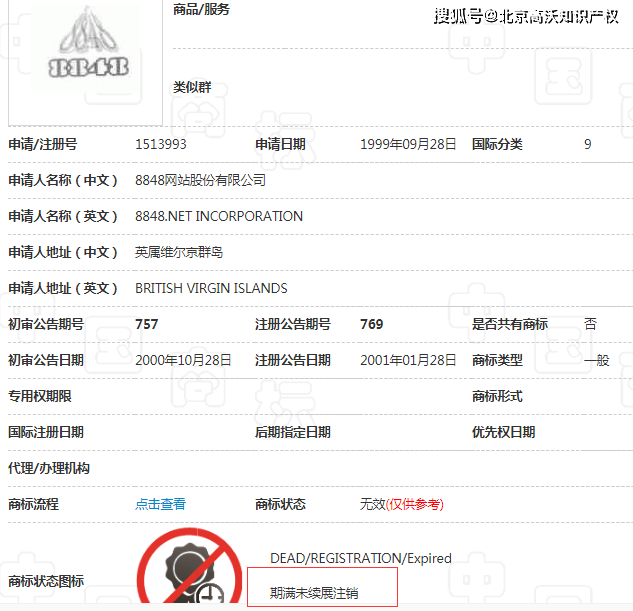The width and height of the screenshot is (633, 611).
Task: Click the 商标流程 field label
Action: (x=33, y=504)
